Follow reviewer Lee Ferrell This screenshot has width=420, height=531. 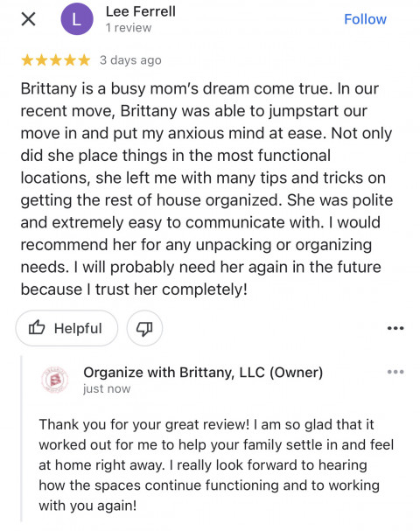pos(365,19)
